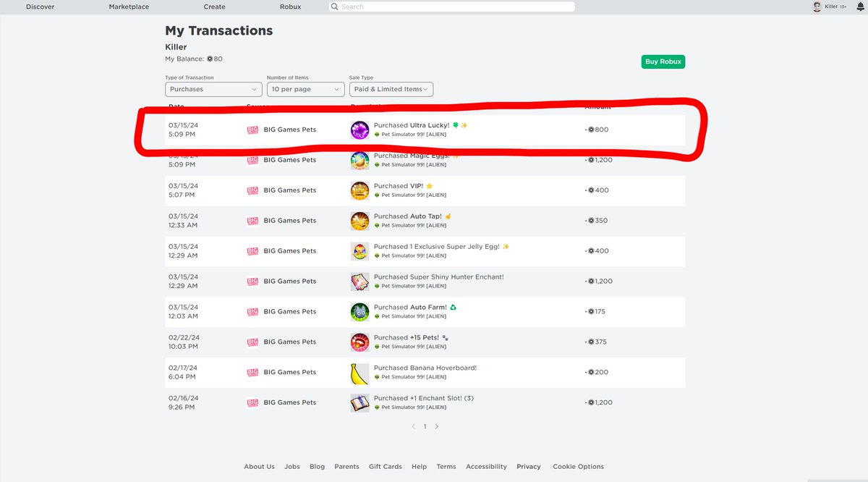The image size is (868, 482).
Task: Click the 02/17/24 6:04 PM date cell
Action: (x=183, y=373)
